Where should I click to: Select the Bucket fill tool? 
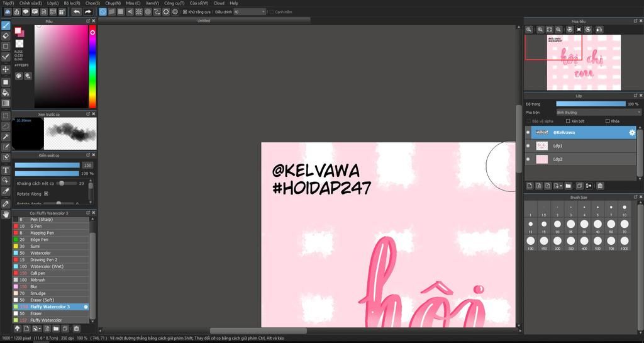6,93
